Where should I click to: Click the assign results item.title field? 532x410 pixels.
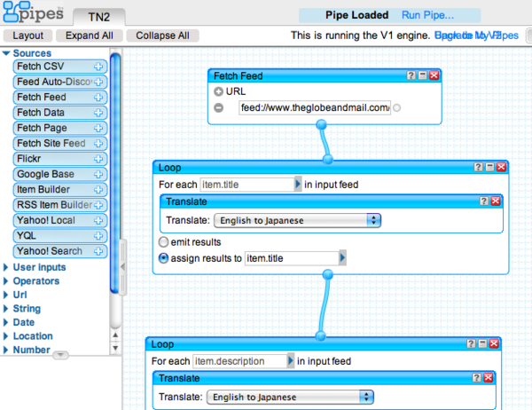292,258
